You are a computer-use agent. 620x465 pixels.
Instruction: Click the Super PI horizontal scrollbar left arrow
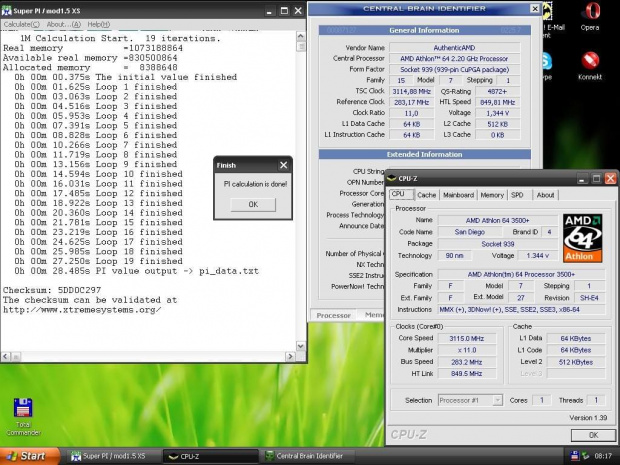point(5,357)
